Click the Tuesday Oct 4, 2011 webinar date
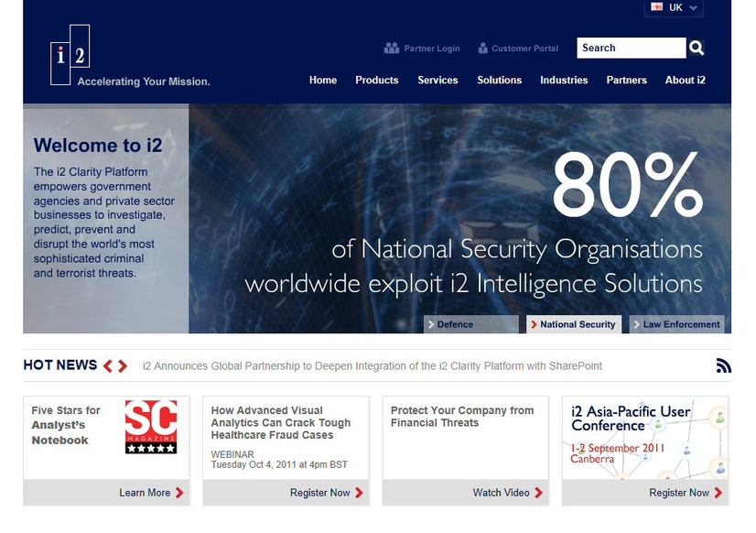 point(279,464)
